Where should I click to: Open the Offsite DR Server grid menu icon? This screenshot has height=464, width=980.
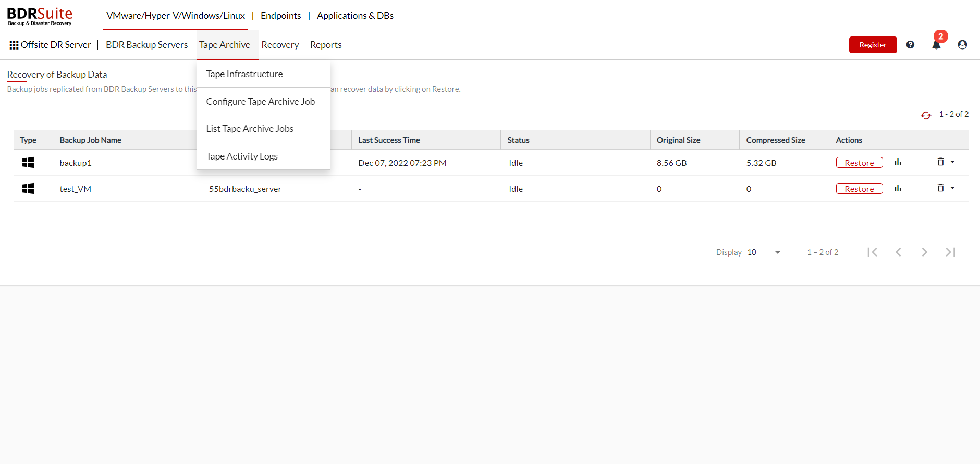pyautogui.click(x=14, y=45)
